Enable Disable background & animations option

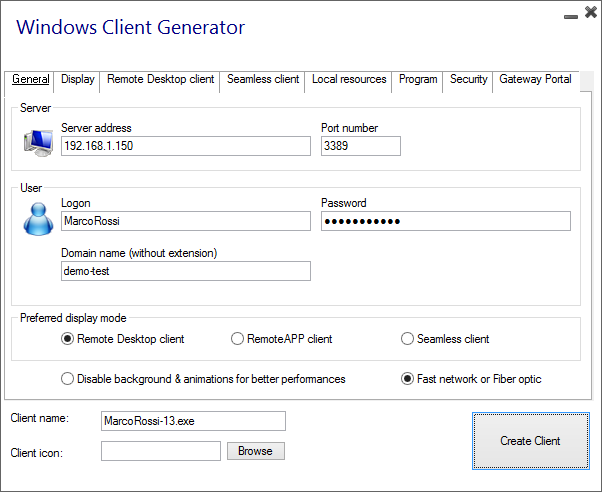coord(68,379)
